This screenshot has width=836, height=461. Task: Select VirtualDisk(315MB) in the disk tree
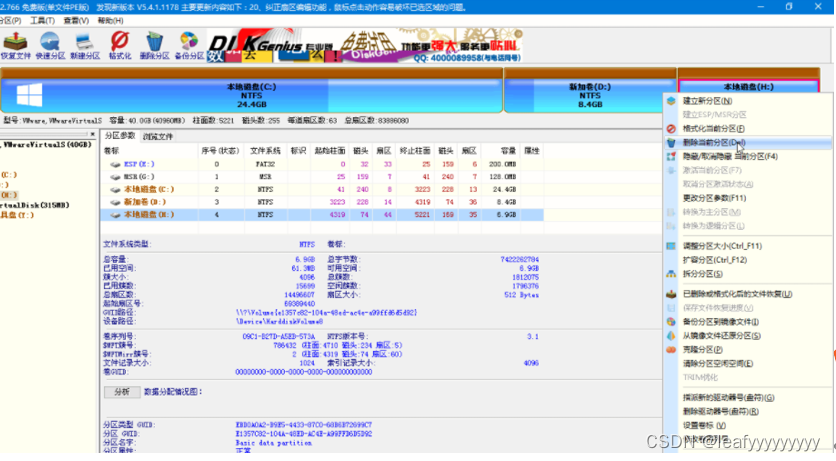coord(35,205)
